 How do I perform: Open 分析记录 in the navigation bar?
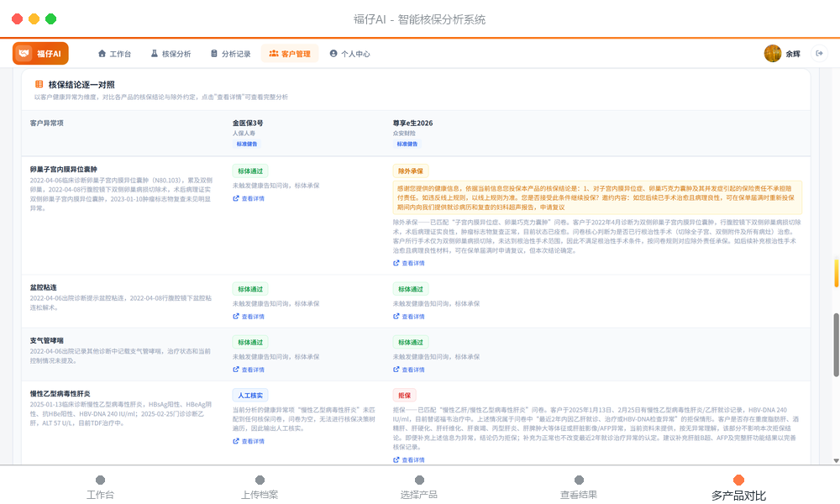tap(230, 54)
